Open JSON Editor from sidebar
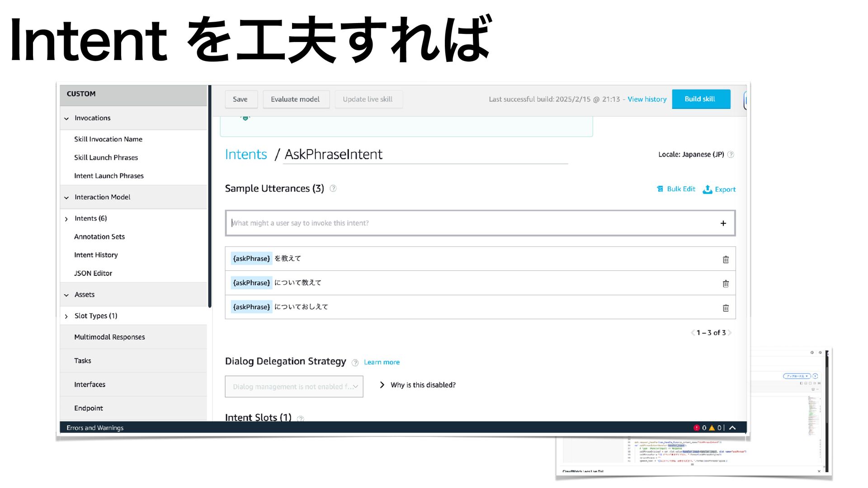The width and height of the screenshot is (868, 488). pos(93,273)
